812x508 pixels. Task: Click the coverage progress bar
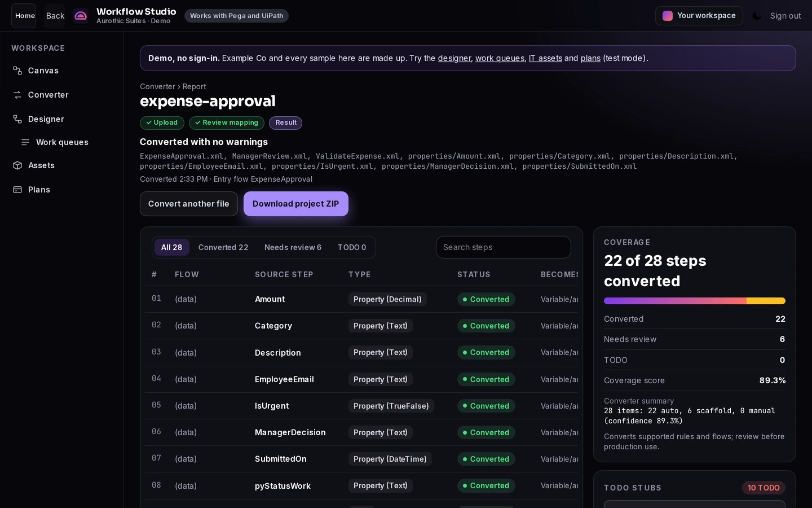coord(695,301)
